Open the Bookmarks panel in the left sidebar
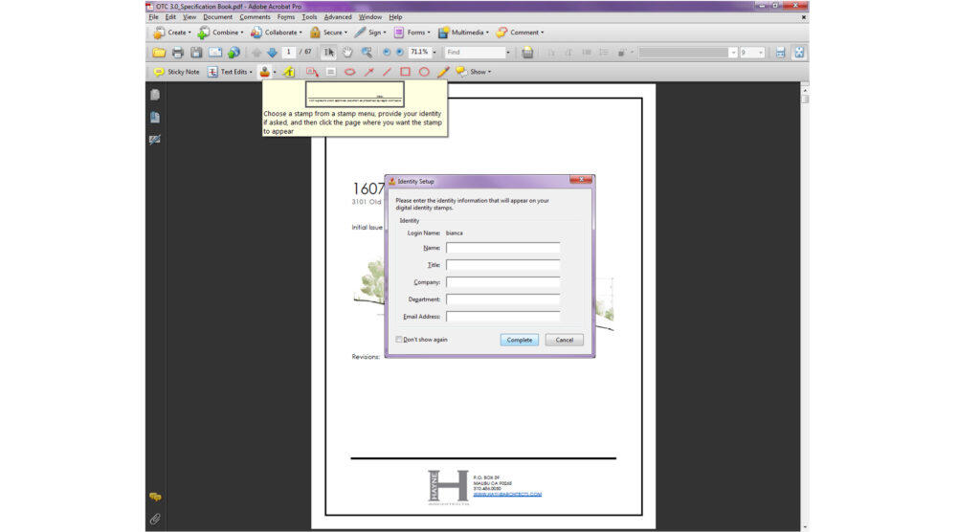The height and width of the screenshot is (532, 980). pyautogui.click(x=155, y=117)
